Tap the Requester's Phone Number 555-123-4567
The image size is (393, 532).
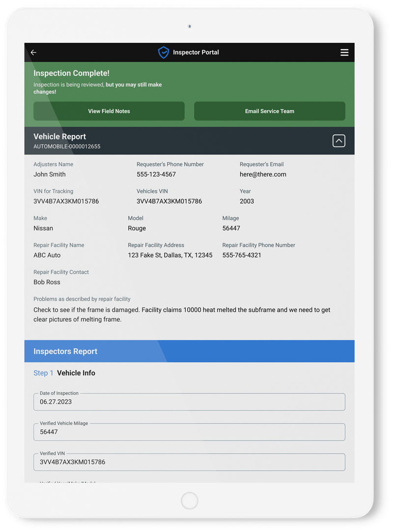click(x=156, y=174)
